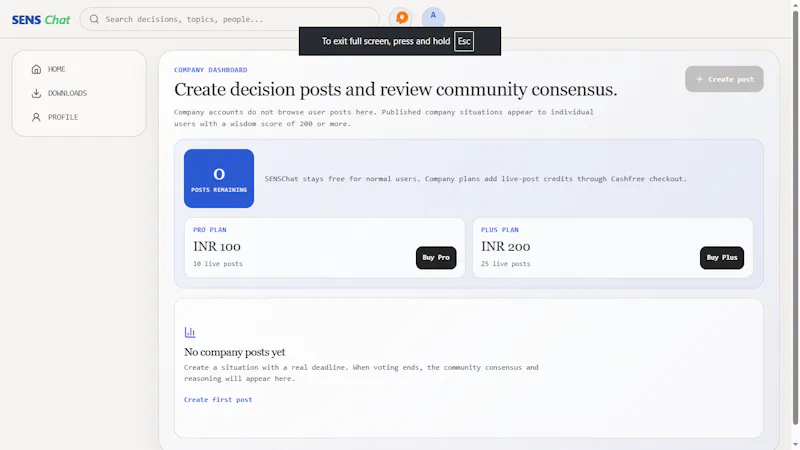Click the 'COMPANY DASHBOARD' label

[211, 70]
